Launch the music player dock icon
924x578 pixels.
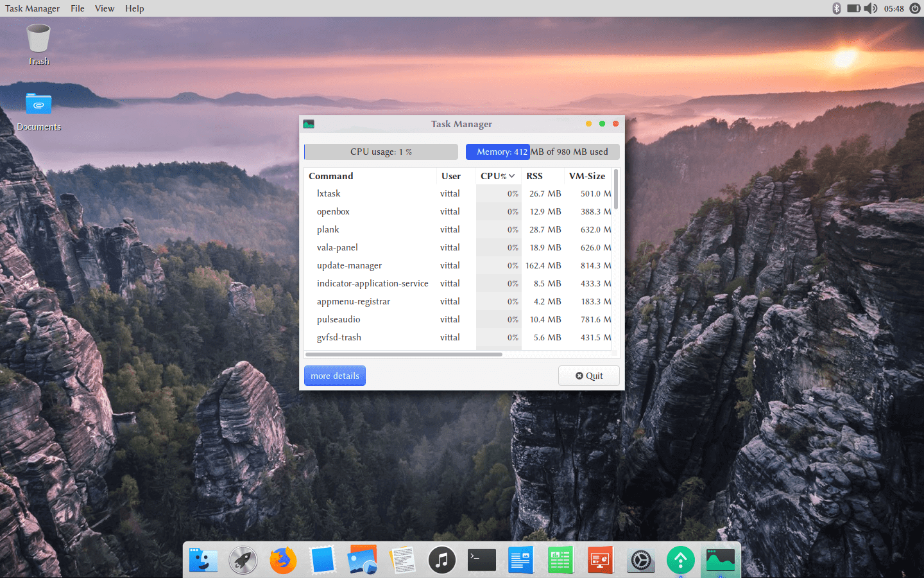tap(442, 560)
